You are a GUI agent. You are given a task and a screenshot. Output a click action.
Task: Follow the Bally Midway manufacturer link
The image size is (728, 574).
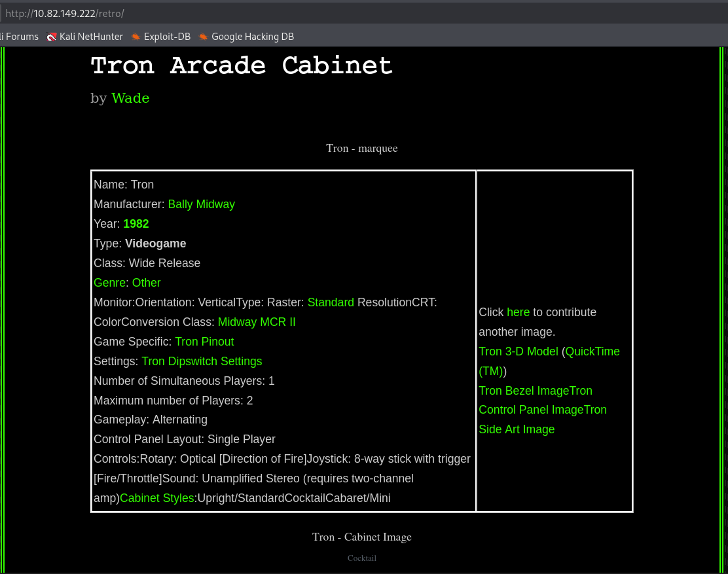(201, 204)
